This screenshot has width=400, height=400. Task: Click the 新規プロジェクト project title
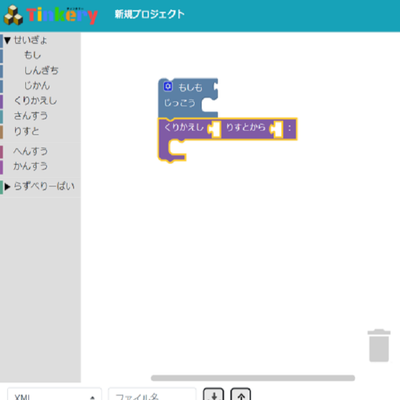click(149, 14)
